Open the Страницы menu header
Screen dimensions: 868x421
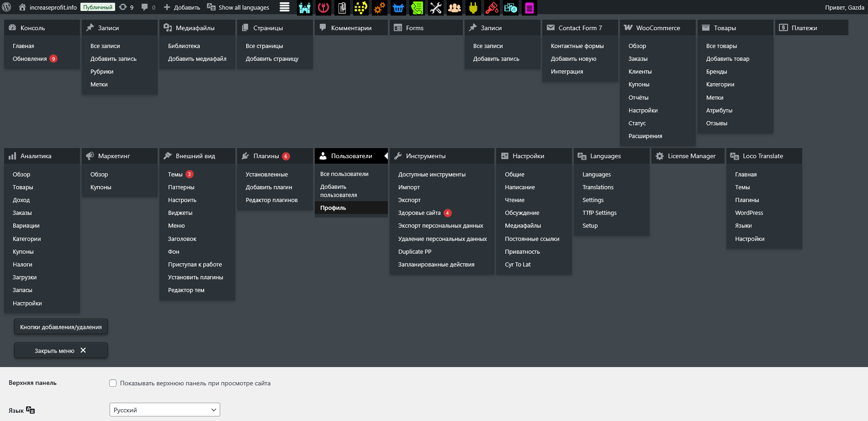[275, 27]
